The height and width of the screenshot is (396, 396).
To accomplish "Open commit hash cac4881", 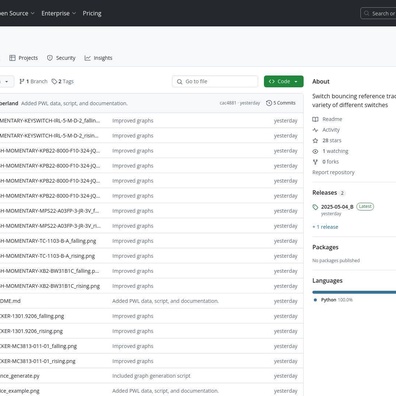I will click(228, 103).
